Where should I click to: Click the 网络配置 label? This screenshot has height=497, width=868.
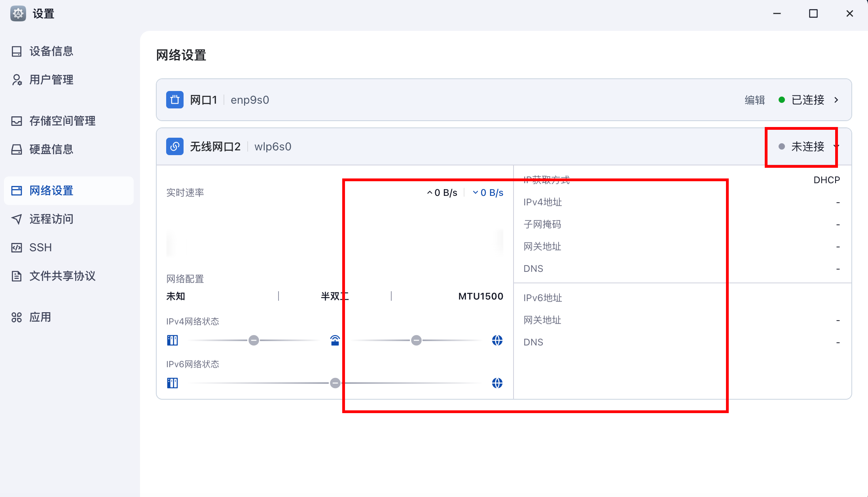pyautogui.click(x=185, y=279)
